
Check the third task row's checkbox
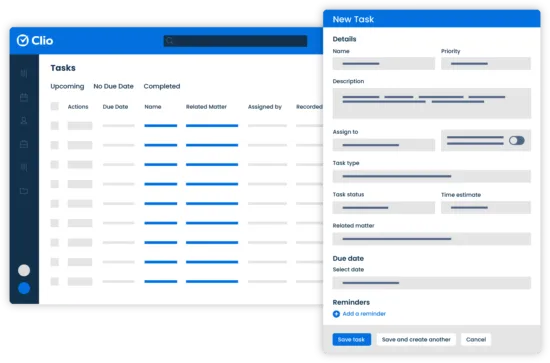click(x=55, y=164)
